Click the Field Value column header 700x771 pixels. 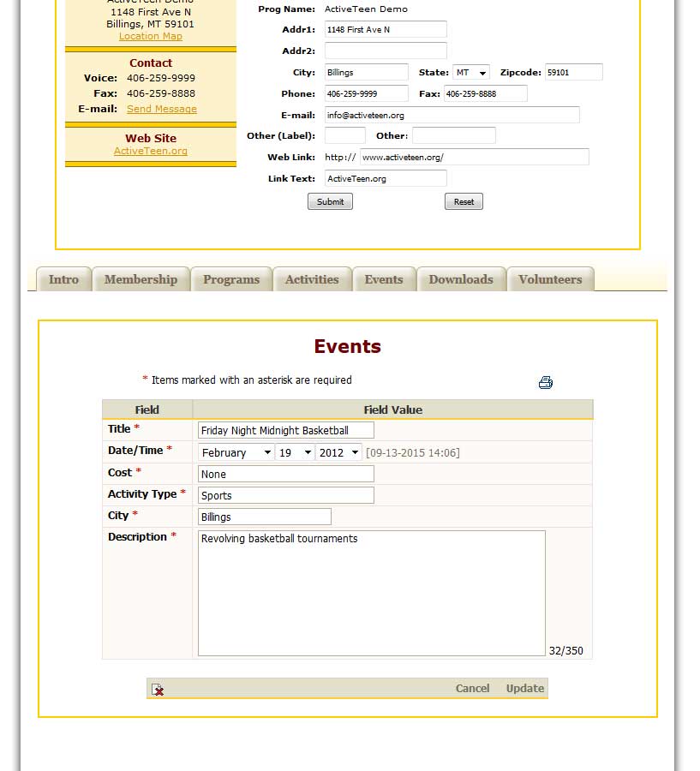pyautogui.click(x=393, y=409)
